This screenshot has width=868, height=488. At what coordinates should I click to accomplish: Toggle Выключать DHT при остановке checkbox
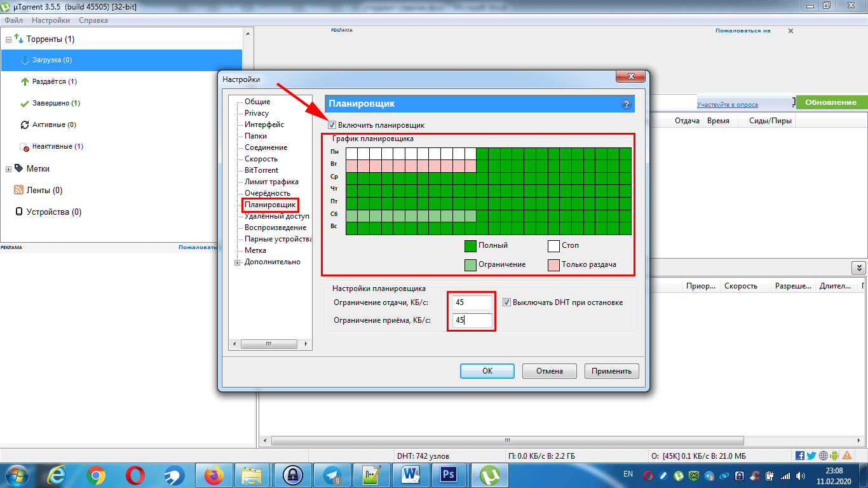point(506,302)
